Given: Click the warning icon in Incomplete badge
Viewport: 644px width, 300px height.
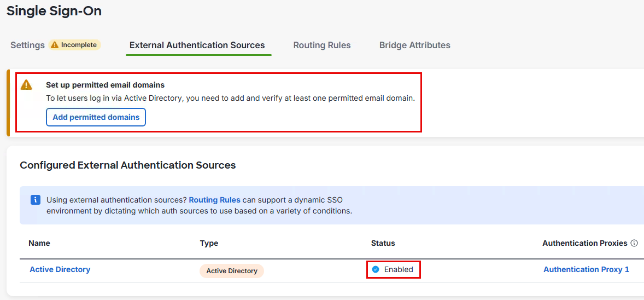Looking at the screenshot, I should (55, 45).
